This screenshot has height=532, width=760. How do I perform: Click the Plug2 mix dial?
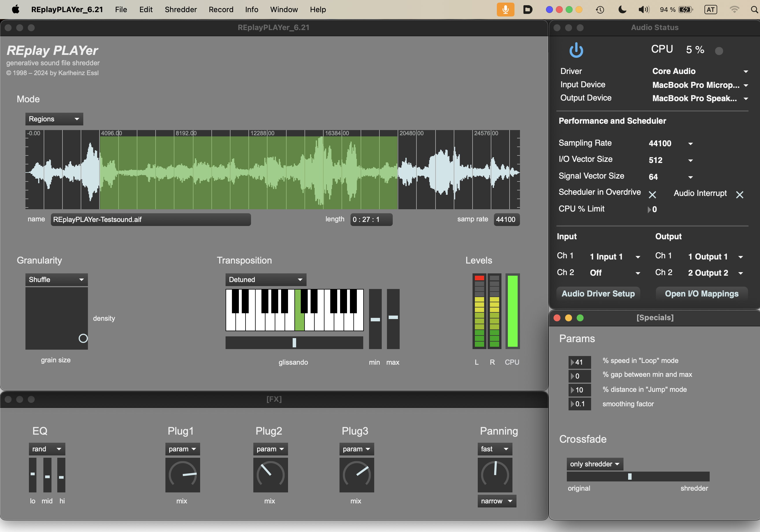[x=270, y=475]
